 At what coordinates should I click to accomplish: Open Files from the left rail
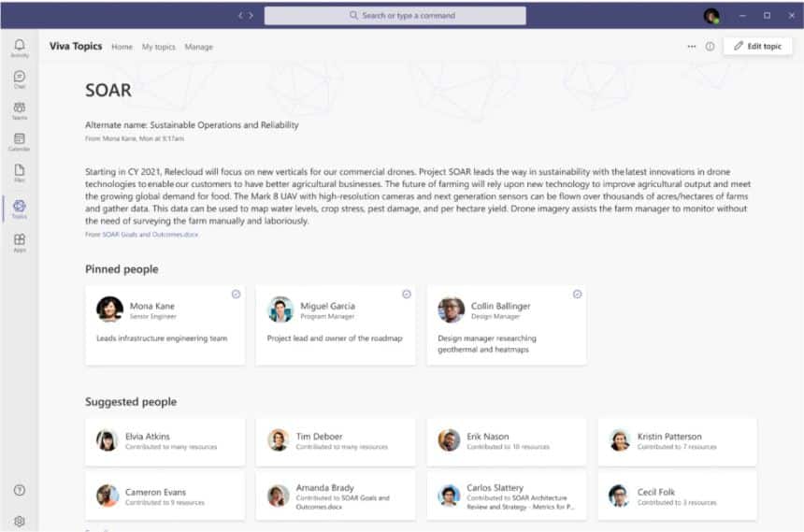click(x=20, y=173)
